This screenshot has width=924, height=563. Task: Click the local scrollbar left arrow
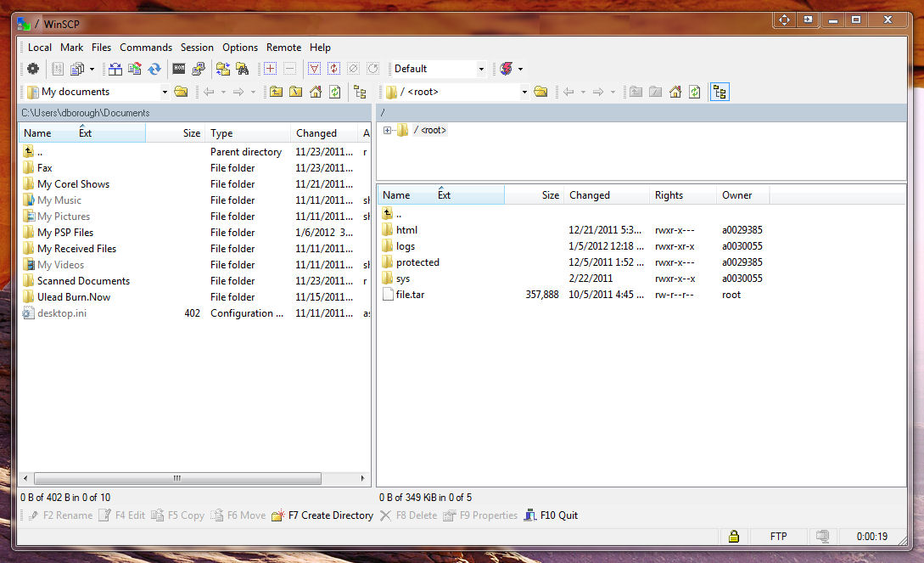(x=25, y=478)
